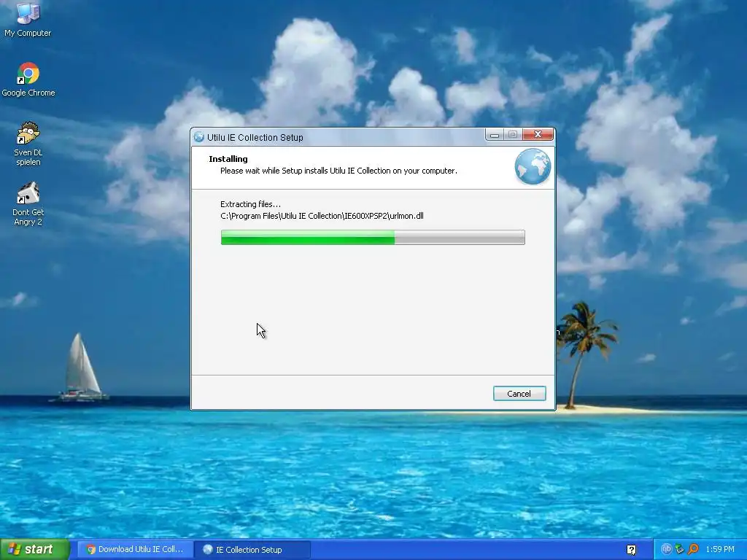The width and height of the screenshot is (747, 560).
Task: Close the Utilu IE Collection Setup window
Action: (x=538, y=135)
